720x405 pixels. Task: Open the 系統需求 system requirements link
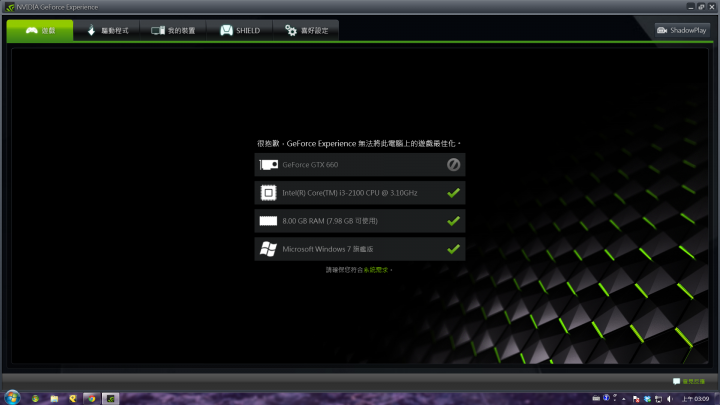click(376, 270)
